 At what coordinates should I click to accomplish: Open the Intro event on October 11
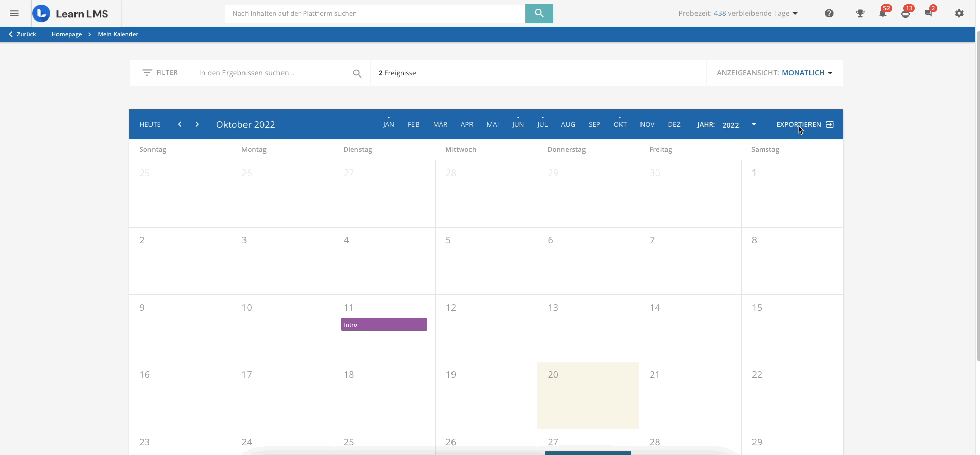[x=384, y=325]
